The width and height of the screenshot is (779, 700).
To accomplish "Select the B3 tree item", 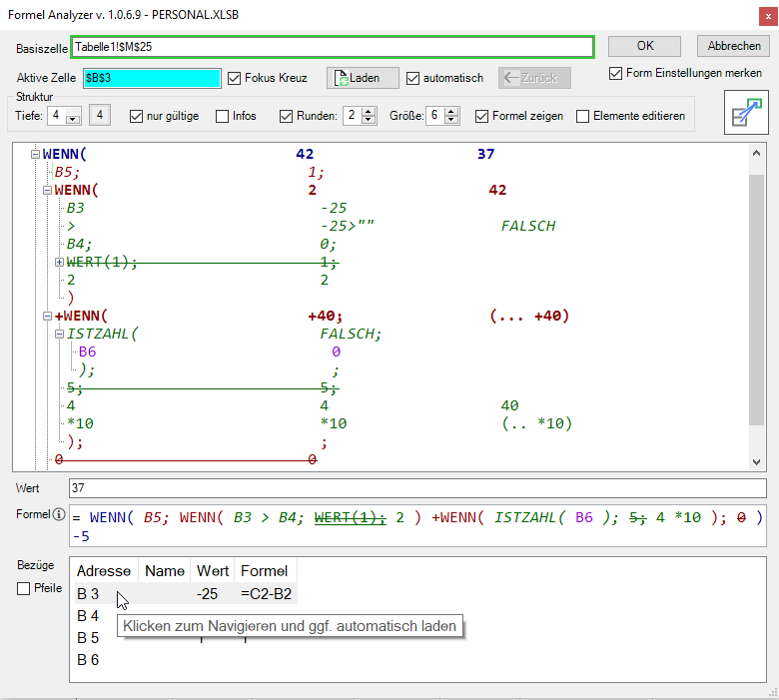I will tap(76, 208).
